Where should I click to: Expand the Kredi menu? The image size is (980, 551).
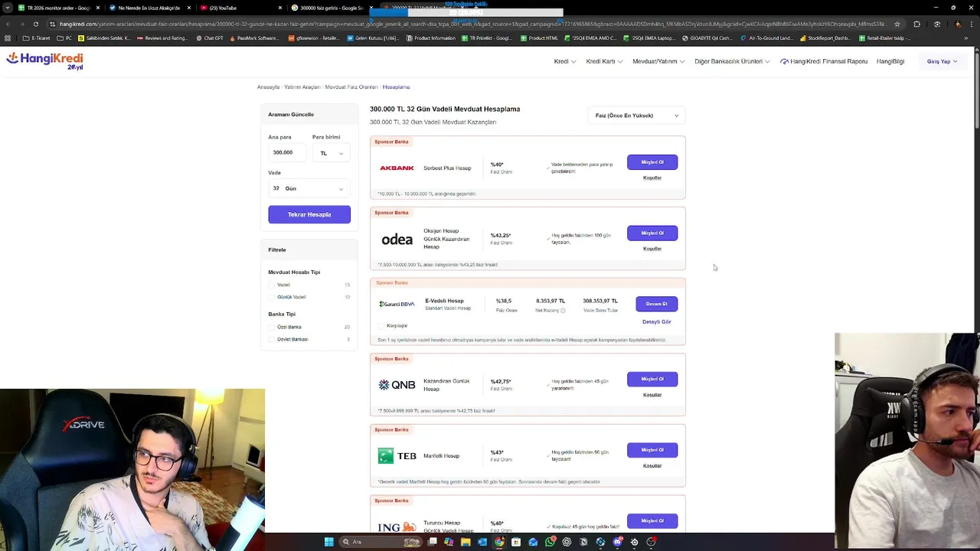point(565,61)
